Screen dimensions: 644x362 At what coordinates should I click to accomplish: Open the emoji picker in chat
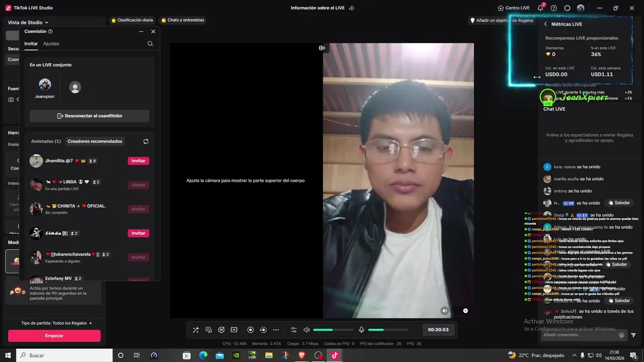coord(621,335)
